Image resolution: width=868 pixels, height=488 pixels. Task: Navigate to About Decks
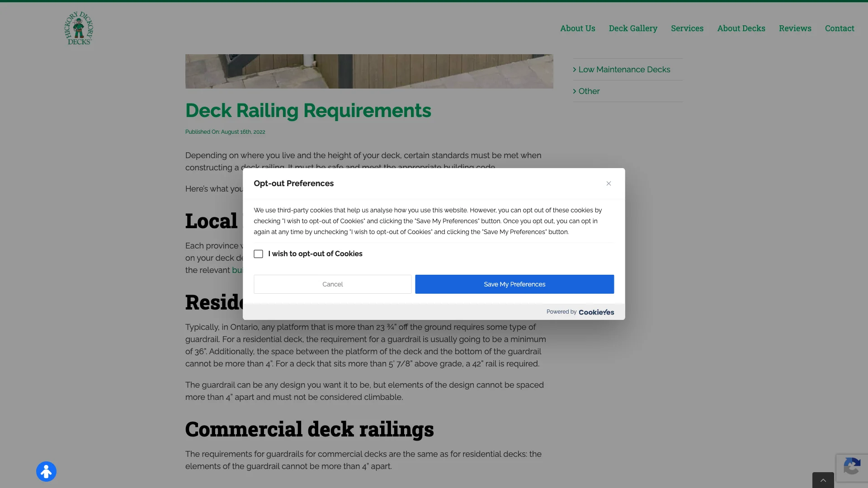[741, 28]
